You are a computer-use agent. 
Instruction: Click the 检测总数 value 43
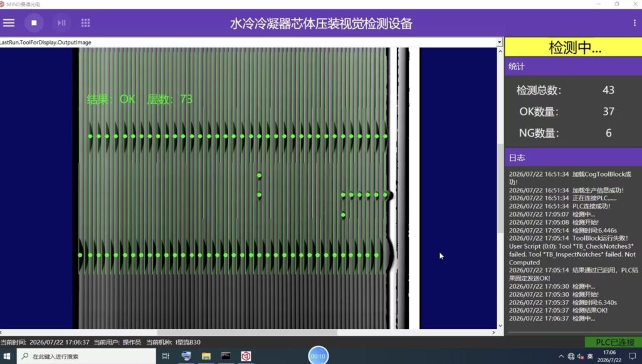click(608, 90)
